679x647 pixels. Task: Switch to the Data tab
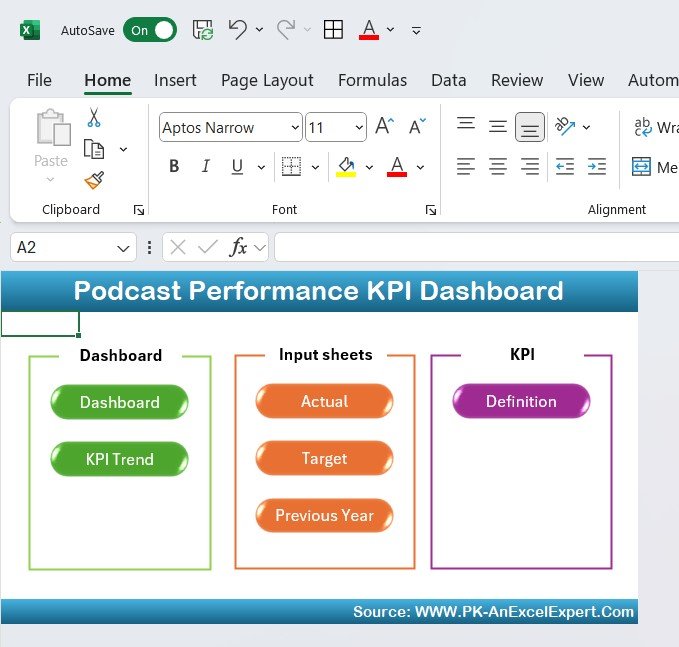click(449, 80)
